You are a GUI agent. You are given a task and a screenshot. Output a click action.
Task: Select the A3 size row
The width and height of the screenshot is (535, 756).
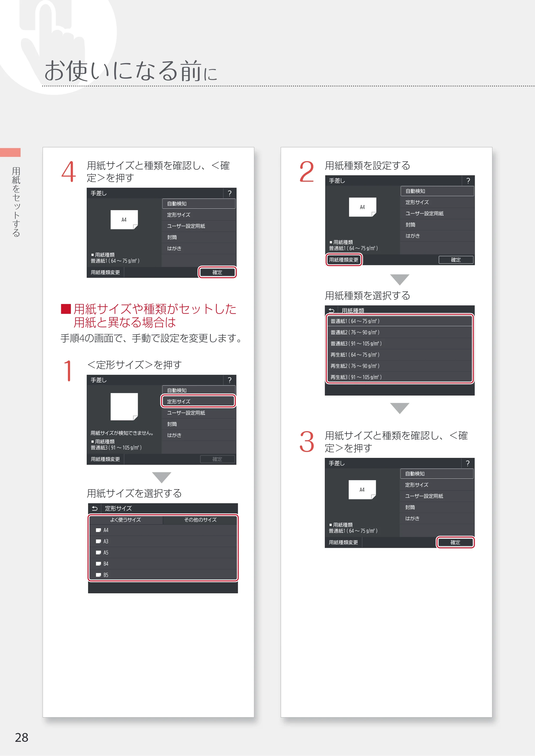tap(163, 541)
